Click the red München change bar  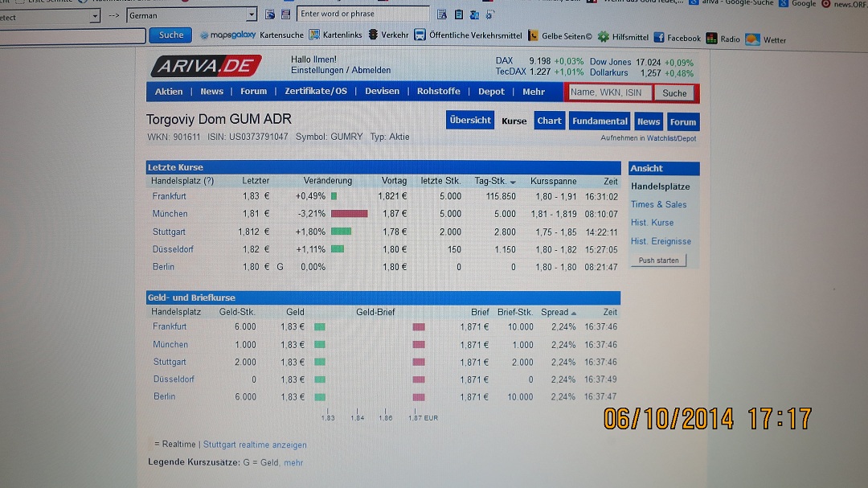(x=350, y=214)
